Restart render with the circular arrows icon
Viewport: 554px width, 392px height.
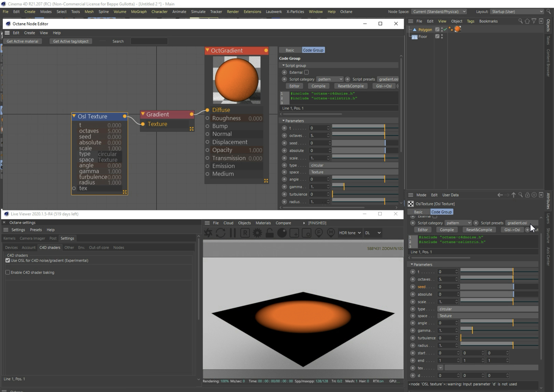220,233
